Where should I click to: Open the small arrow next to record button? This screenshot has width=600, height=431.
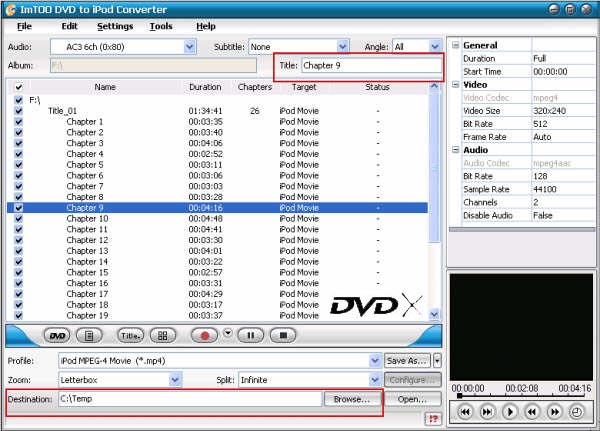(228, 333)
